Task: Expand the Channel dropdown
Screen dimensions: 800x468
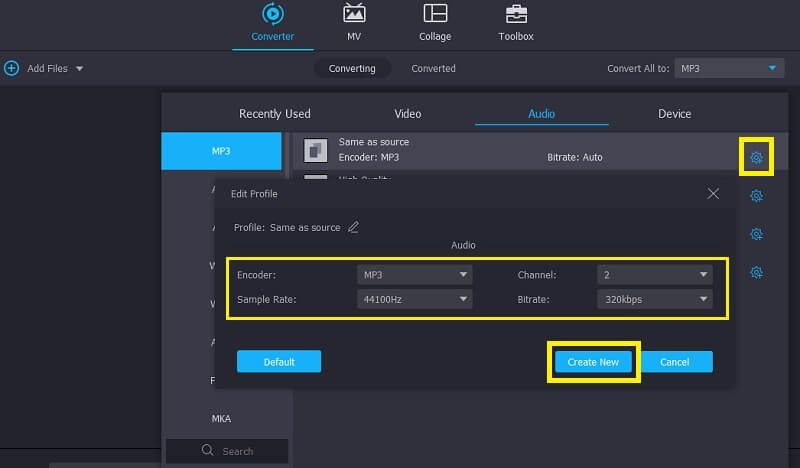Action: tap(655, 274)
